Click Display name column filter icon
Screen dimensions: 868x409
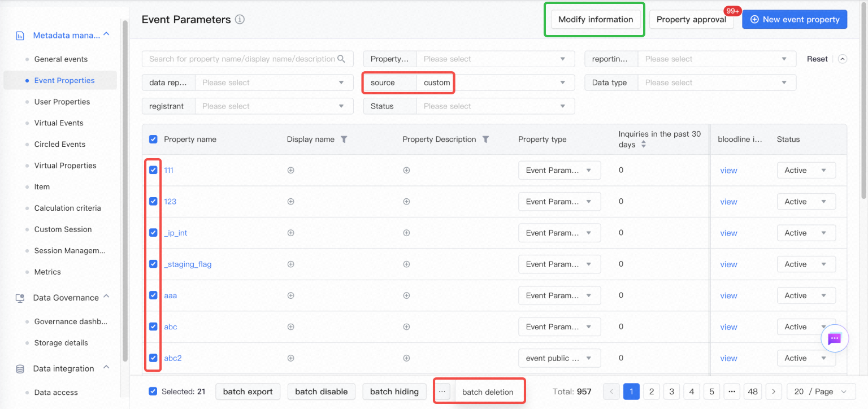pyautogui.click(x=344, y=140)
